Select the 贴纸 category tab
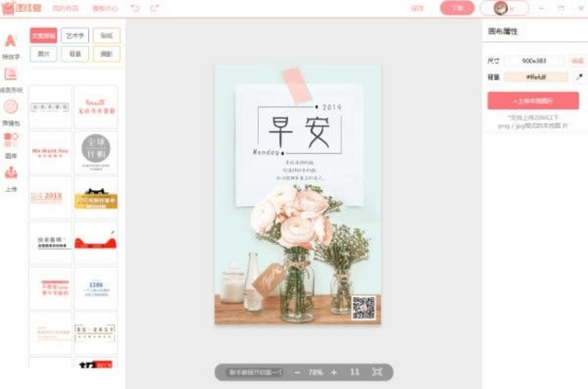This screenshot has height=389, width=588. (107, 35)
